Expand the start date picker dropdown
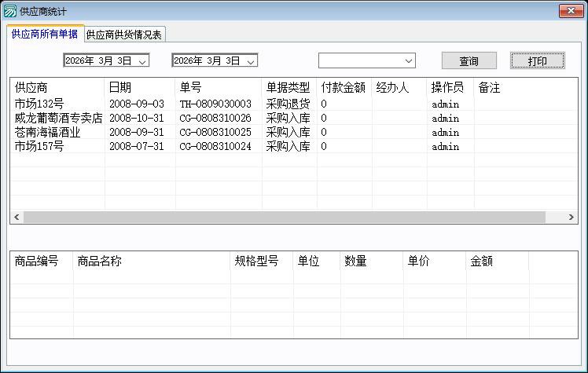588x373 pixels. [142, 61]
